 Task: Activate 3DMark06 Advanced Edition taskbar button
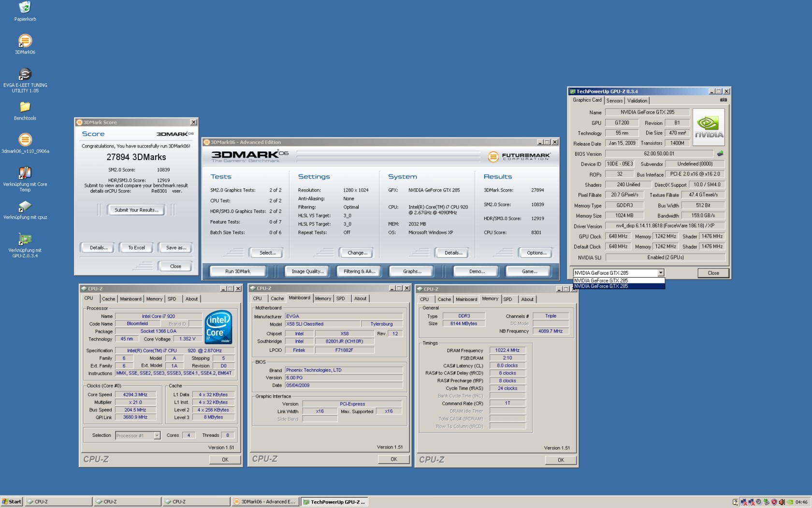pyautogui.click(x=264, y=502)
